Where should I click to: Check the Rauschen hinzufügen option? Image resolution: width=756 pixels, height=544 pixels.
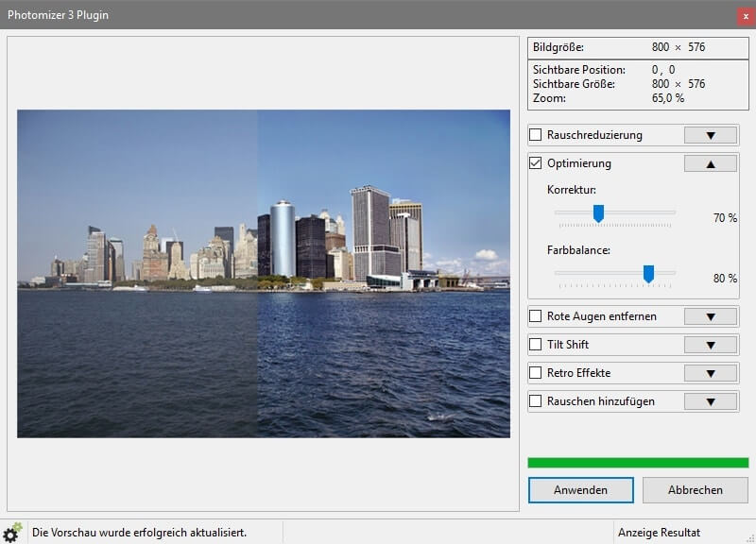point(536,401)
